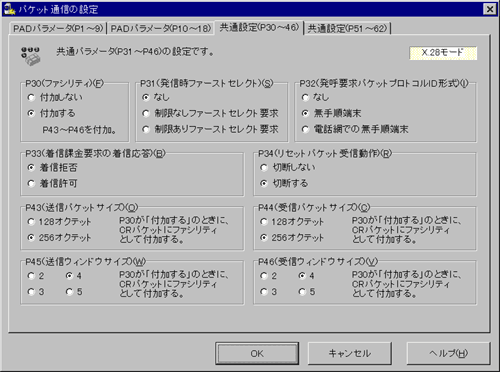Set P45 send window size to 4

click(74, 276)
